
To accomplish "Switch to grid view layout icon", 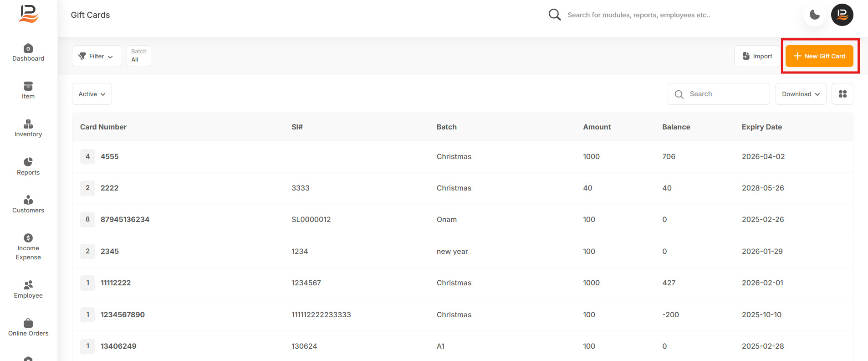I will [842, 94].
